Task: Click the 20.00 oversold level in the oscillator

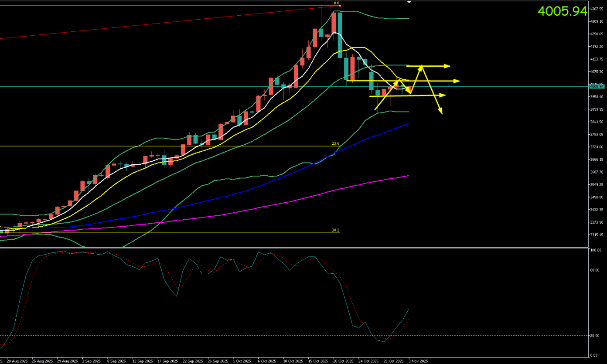Action: pos(595,335)
